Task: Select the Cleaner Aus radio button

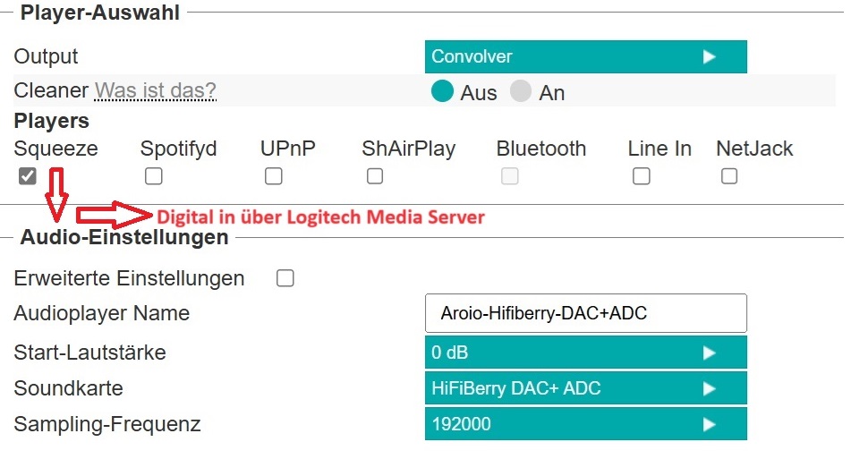Action: click(x=442, y=91)
